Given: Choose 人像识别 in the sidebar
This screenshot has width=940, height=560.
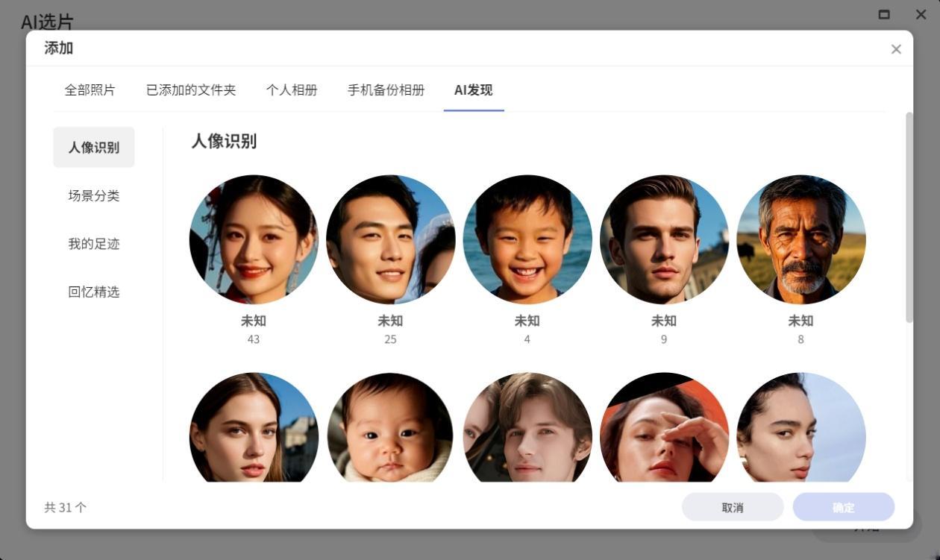Looking at the screenshot, I should 94,147.
